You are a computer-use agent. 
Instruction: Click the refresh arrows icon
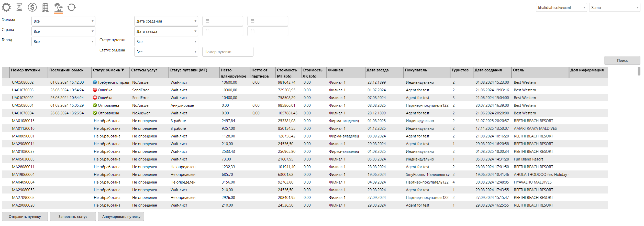pos(72,7)
